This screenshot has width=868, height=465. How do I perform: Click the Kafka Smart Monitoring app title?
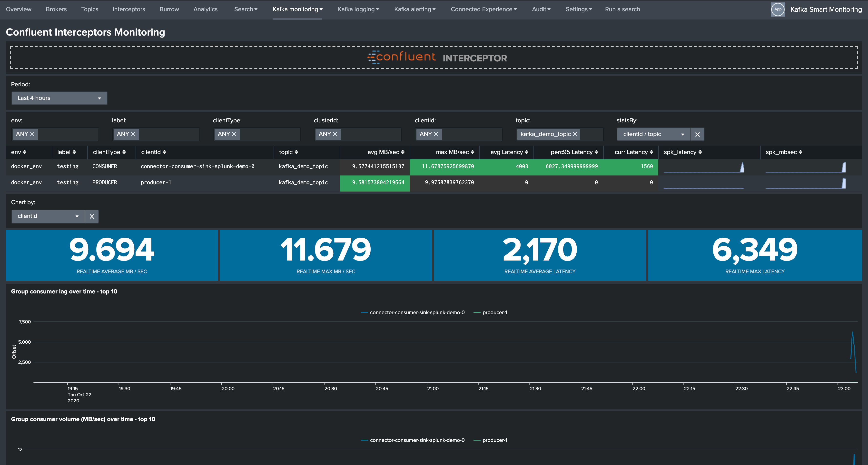tap(826, 10)
